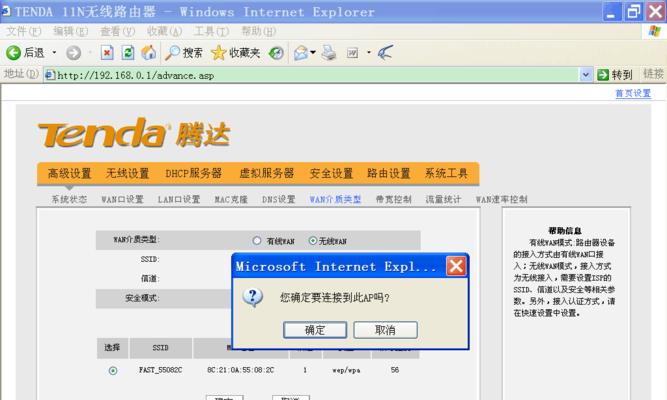Open the 收藏(A) menu

pyautogui.click(x=164, y=31)
